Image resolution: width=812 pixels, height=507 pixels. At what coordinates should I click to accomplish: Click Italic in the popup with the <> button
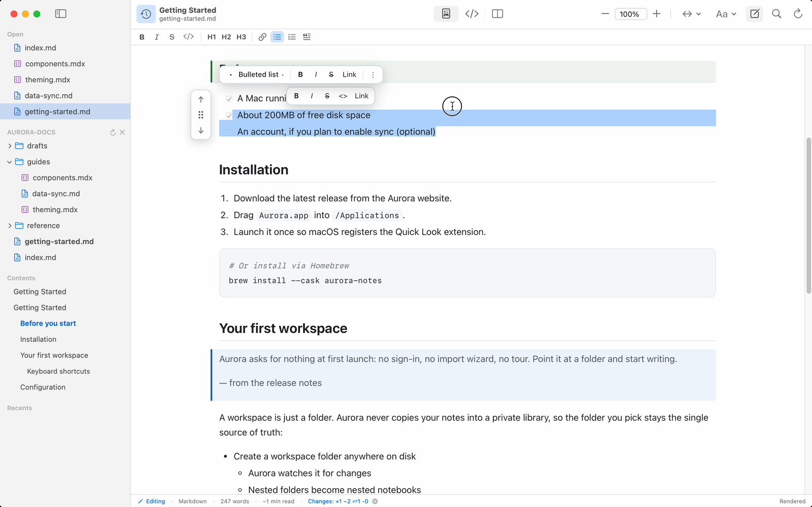point(312,96)
